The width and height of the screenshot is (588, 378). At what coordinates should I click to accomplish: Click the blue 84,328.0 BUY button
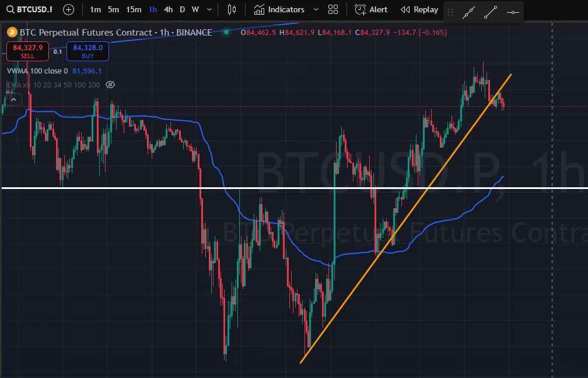click(x=87, y=51)
